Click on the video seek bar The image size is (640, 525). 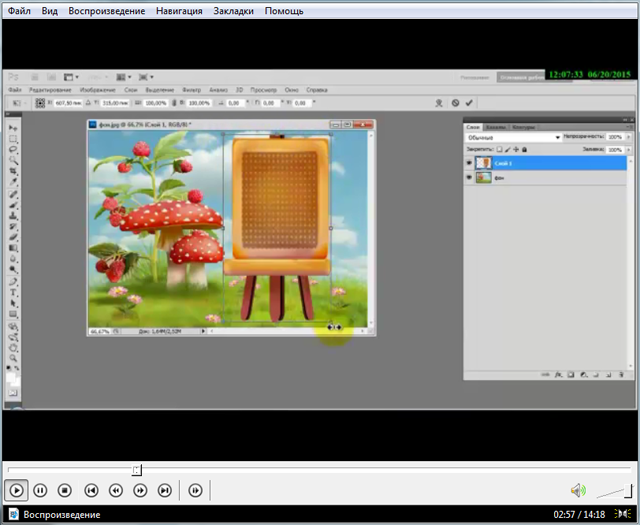pos(300,469)
